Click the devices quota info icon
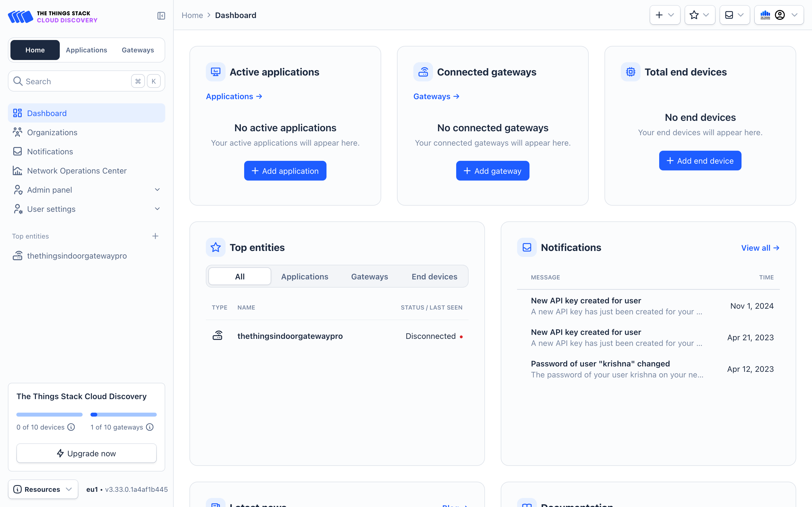 71,427
